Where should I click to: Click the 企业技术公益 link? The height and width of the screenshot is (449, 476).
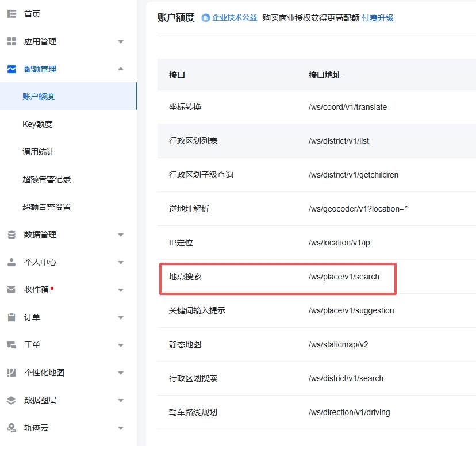coord(235,18)
